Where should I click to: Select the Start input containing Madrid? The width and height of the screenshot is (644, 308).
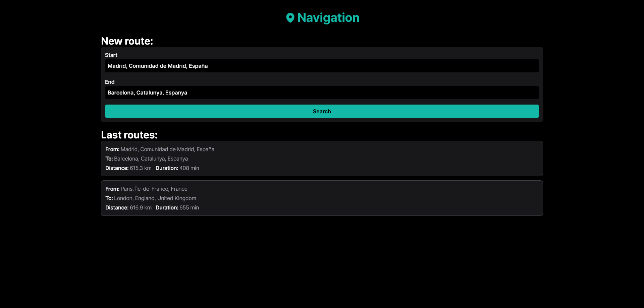point(322,66)
